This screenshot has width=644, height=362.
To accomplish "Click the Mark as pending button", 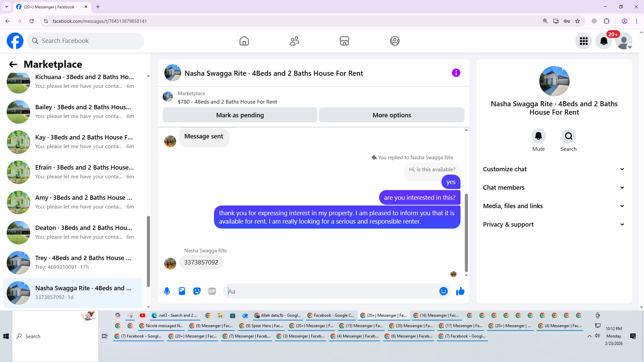I will point(240,115).
